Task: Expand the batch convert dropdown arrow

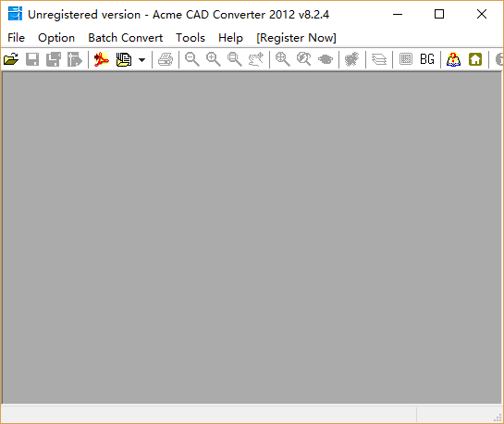Action: point(141,60)
